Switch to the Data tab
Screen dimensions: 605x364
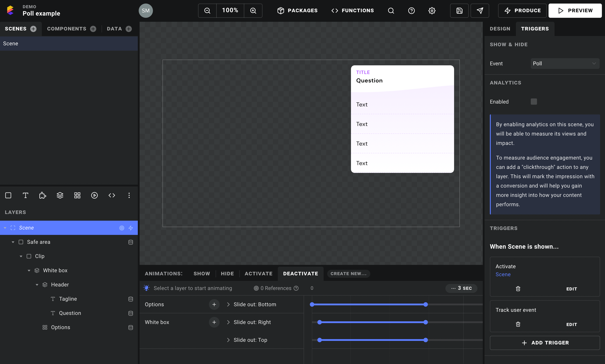[x=114, y=29]
